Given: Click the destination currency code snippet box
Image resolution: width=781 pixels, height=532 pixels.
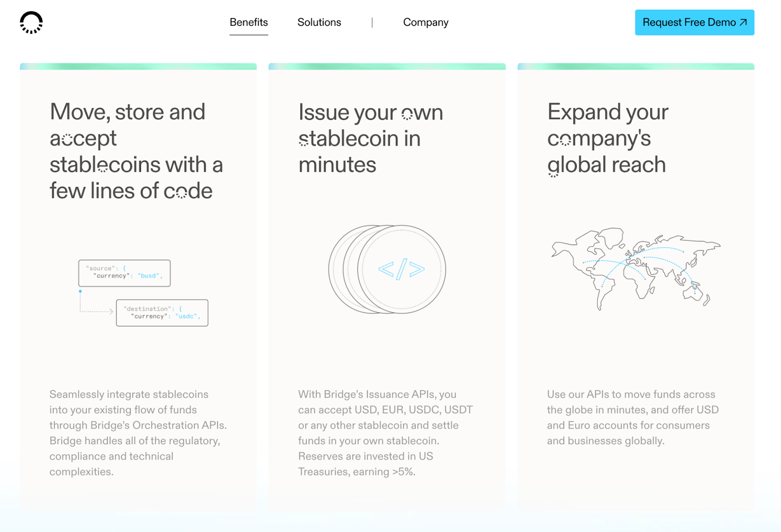Looking at the screenshot, I should [x=162, y=313].
